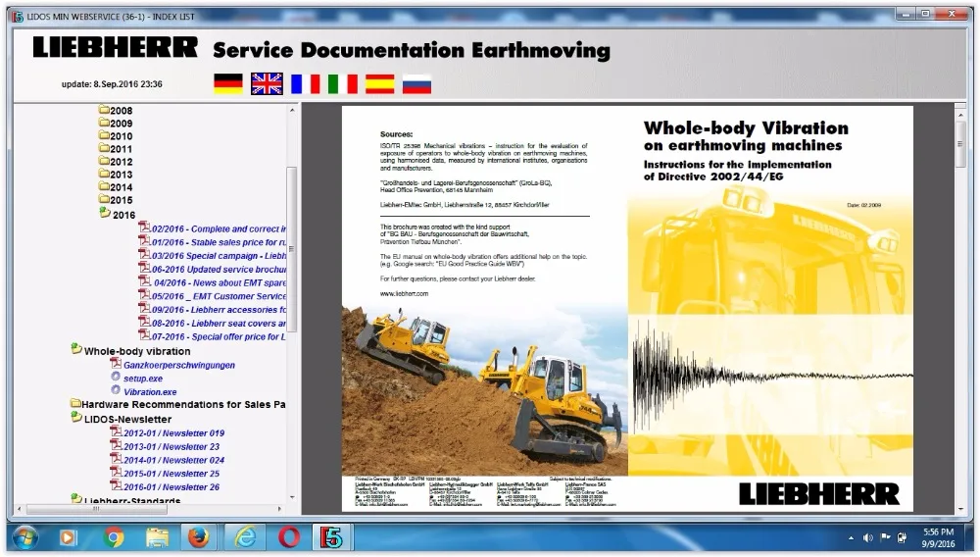Viewport: 980px width, 557px height.
Task: Open 06-2016 Updated service brochure
Action: 219,270
